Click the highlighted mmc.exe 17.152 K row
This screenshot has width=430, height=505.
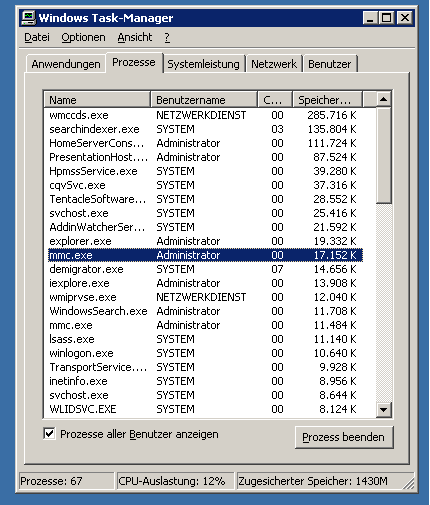(205, 255)
